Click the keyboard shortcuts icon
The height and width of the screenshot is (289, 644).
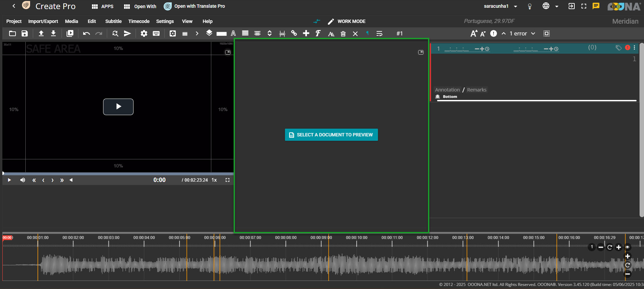point(156,33)
